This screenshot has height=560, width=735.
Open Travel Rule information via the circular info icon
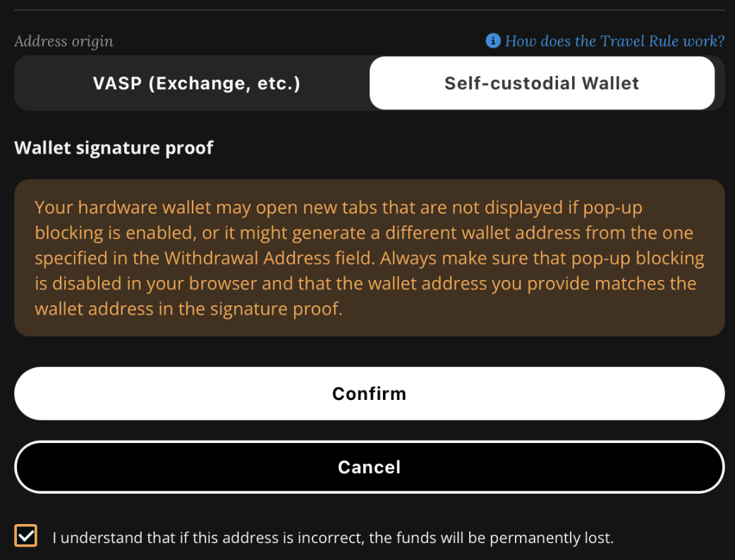pyautogui.click(x=492, y=41)
